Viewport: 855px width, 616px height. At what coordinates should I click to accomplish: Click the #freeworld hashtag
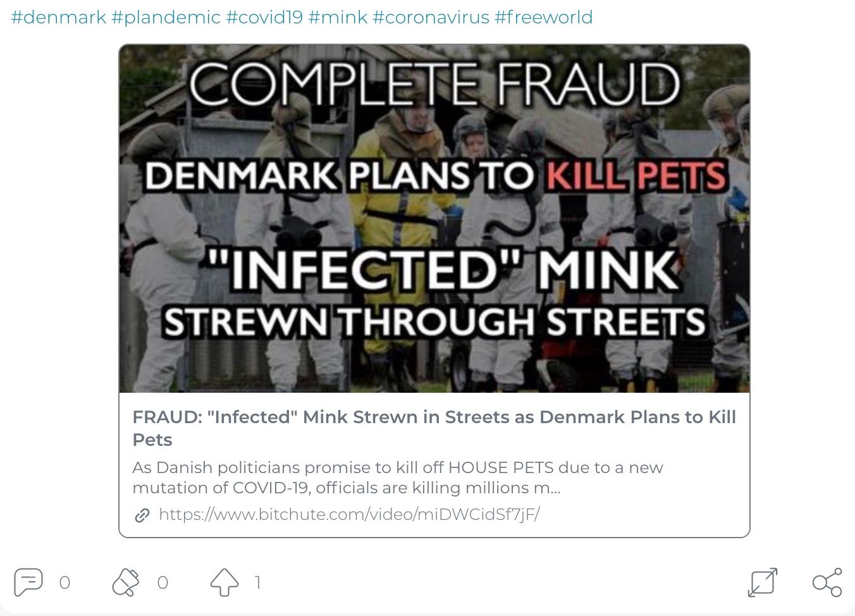(543, 17)
